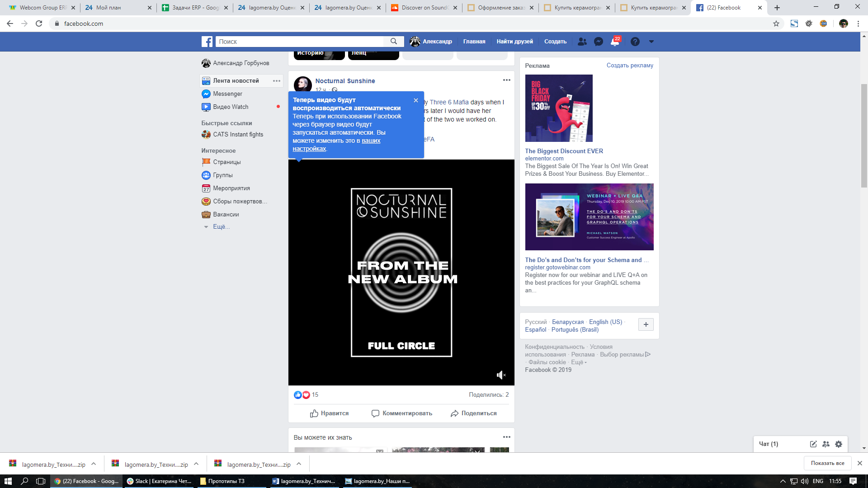This screenshot has height=488, width=868.
Task: Open chat settings gear icon
Action: point(839,444)
